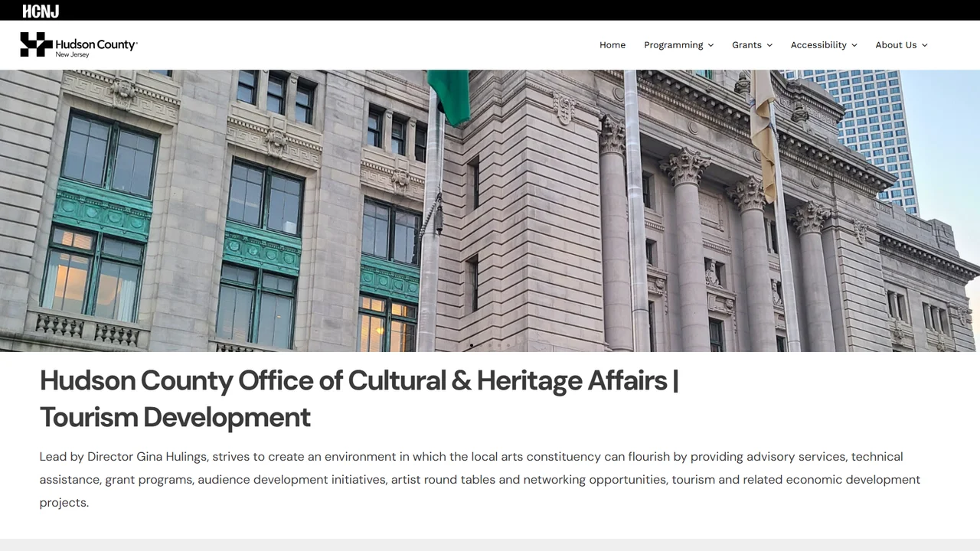The image size is (980, 551).
Task: Expand the Accessibility chevron arrow
Action: click(x=854, y=45)
